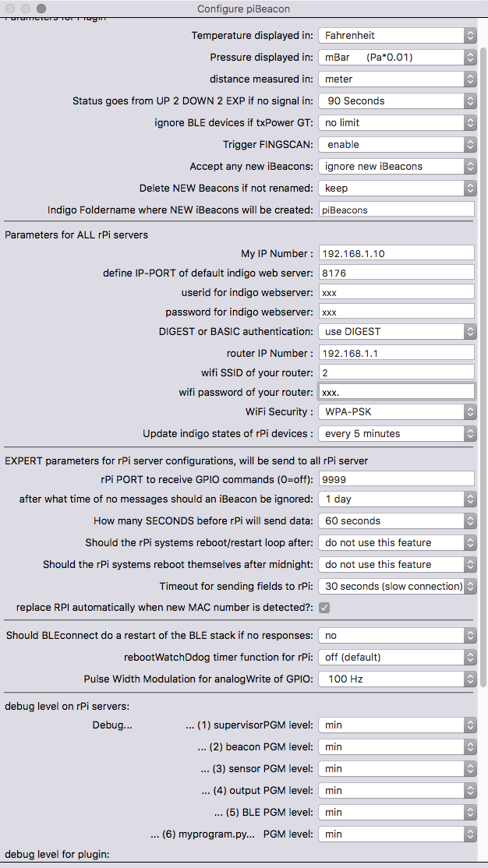Click the My IP Number field

point(397,253)
